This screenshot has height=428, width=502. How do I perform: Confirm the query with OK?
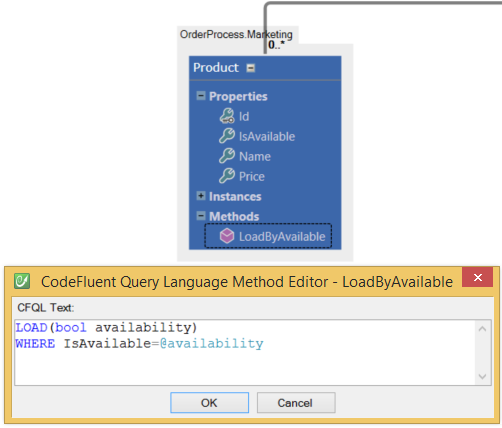209,403
